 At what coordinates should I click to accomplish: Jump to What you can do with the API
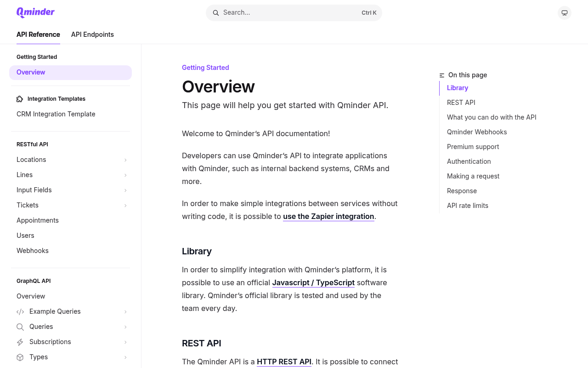492,117
